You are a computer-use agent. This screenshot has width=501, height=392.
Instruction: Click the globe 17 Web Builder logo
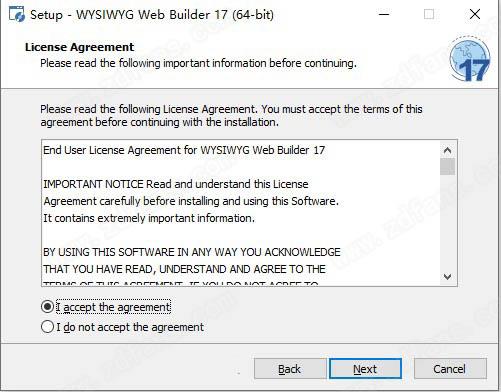pos(470,59)
